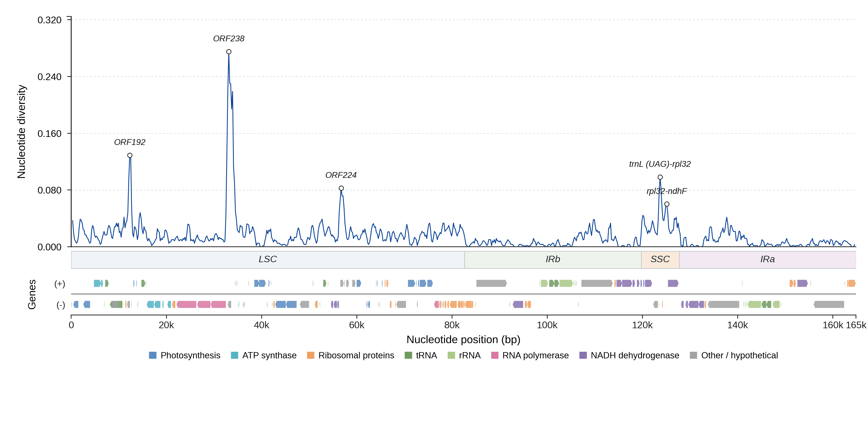Click the Nucleotide position (bp) axis title
This screenshot has width=868, height=422.
coord(463,339)
